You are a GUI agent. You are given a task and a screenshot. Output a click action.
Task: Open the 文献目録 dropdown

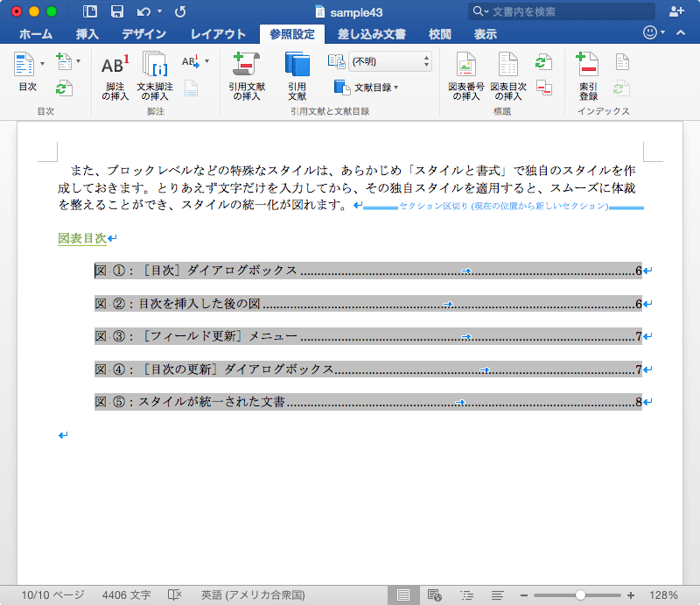(x=367, y=88)
